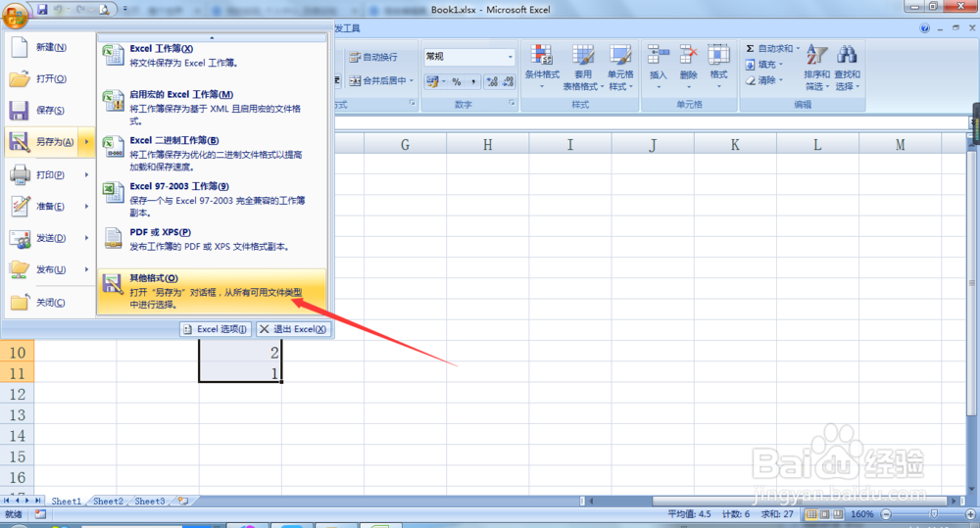Switch to Sheet2 tab
980x528 pixels.
[108, 502]
